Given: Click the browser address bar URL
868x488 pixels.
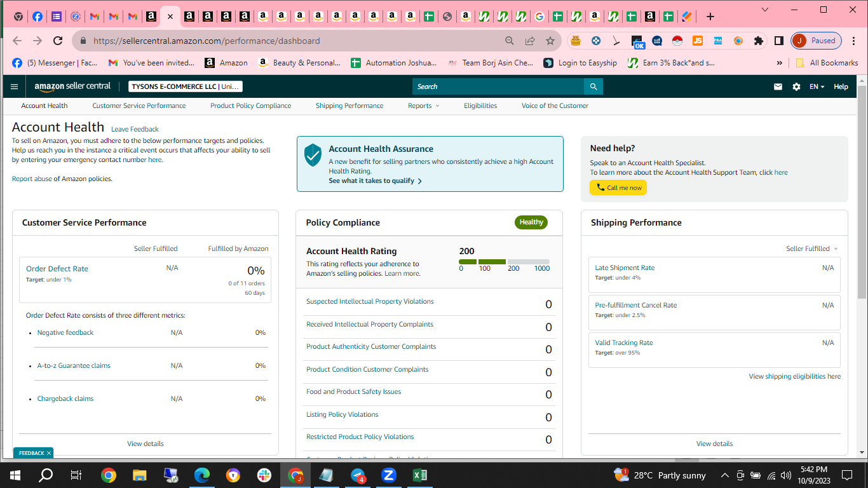Looking at the screenshot, I should (207, 41).
